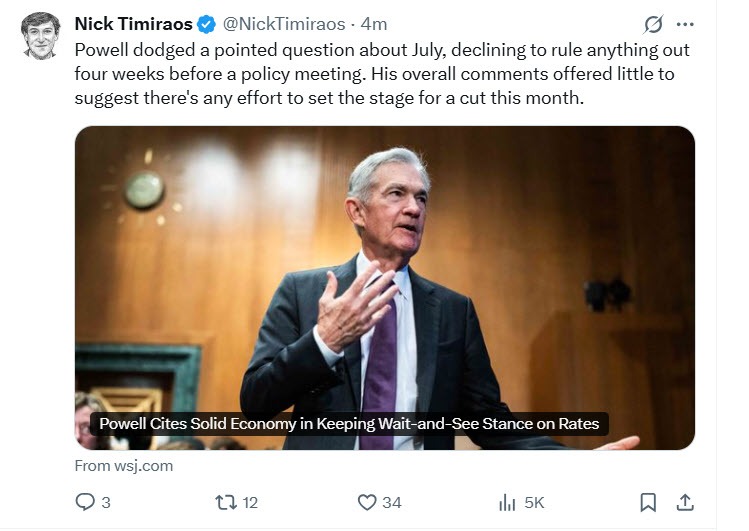The width and height of the screenshot is (749, 531).
Task: Open view analytics bar chart icon
Action: (507, 503)
